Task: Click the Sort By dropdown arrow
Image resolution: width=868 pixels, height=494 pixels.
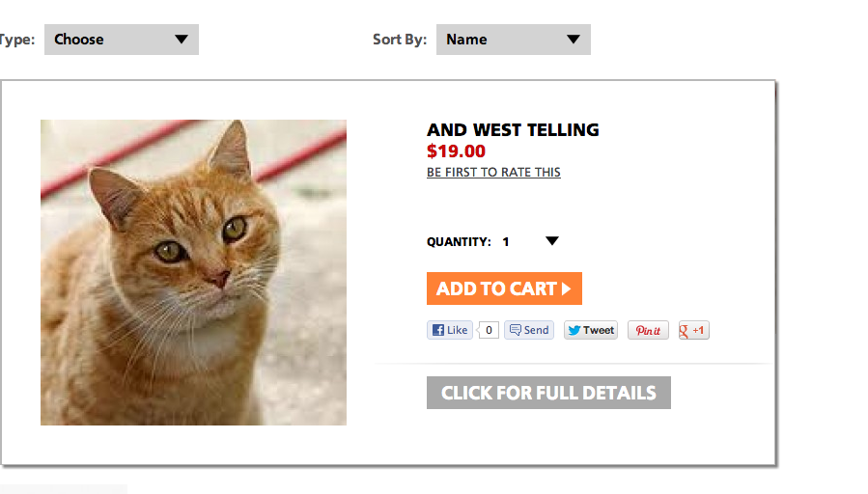Action: pos(574,40)
